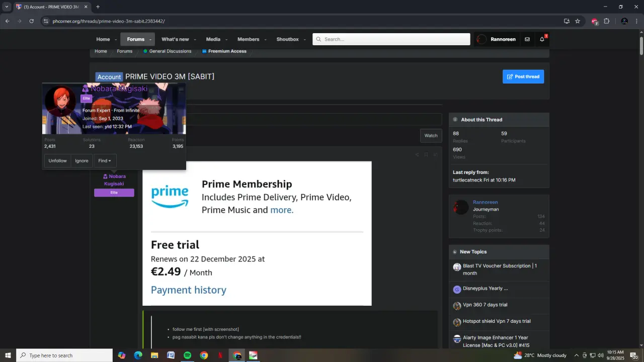Click the share icon on the post
Viewport: 644px width, 362px height.
coord(417,155)
